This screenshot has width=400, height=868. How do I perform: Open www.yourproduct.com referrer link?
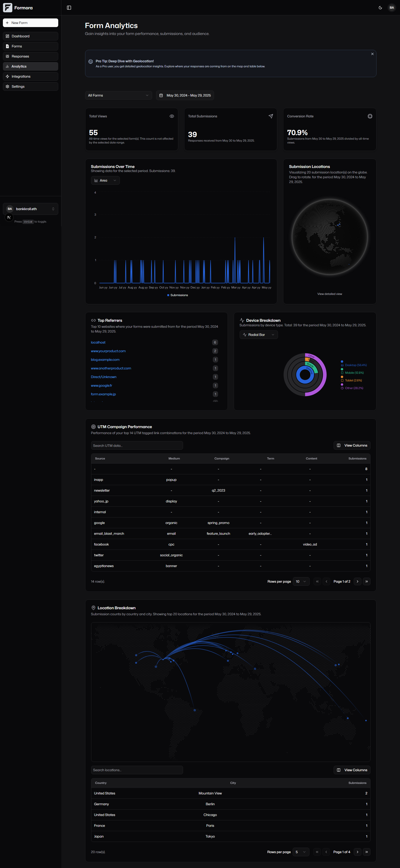[x=108, y=351]
